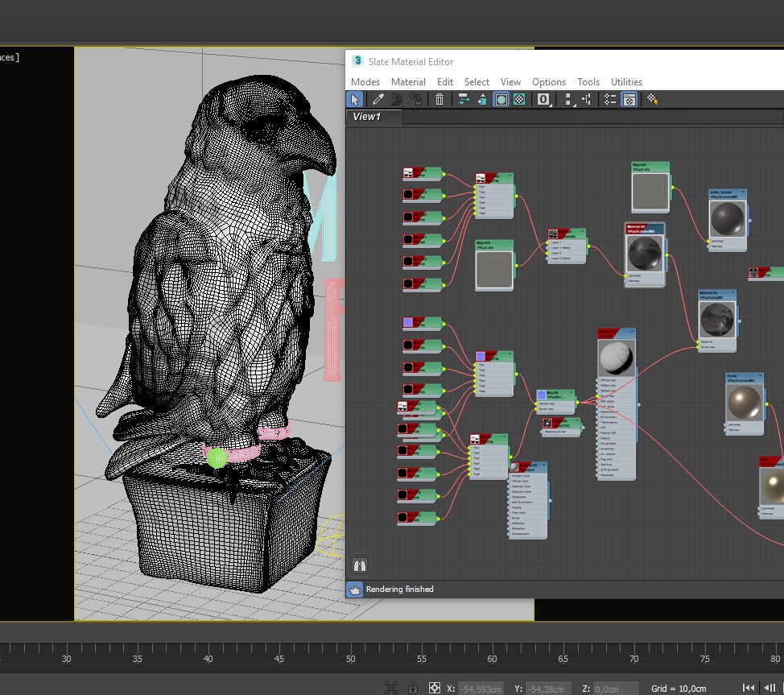Click the Select by Material icon
The height and width of the screenshot is (695, 784).
click(x=653, y=99)
